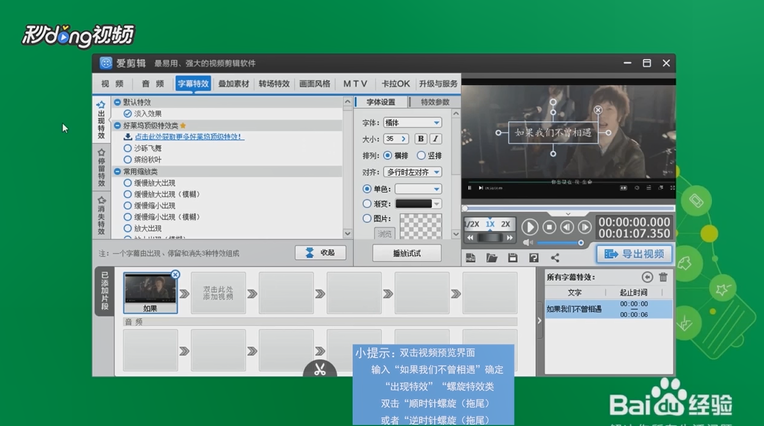Delete subtitle effect with trash icon
Screen dimensions: 764x426
663,277
